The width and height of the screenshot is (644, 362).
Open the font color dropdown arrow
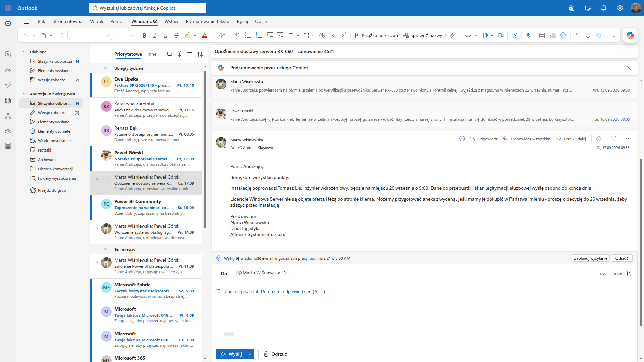(x=212, y=35)
